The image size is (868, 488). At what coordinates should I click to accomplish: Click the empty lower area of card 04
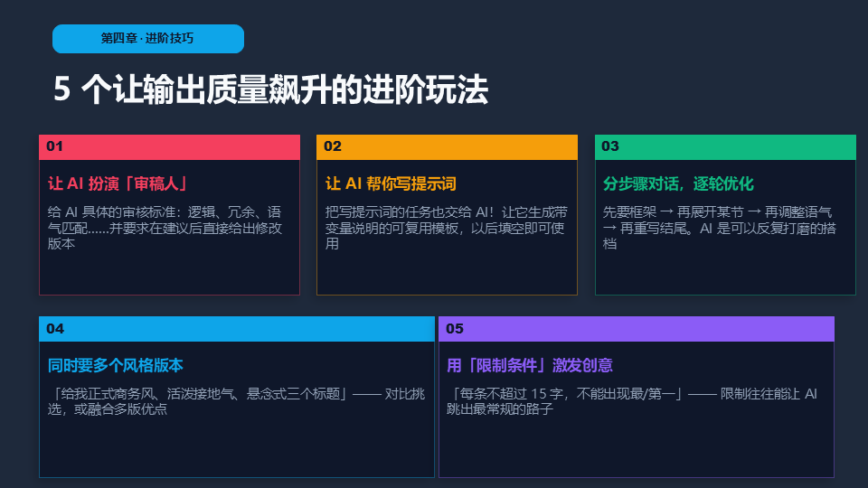[x=237, y=447]
